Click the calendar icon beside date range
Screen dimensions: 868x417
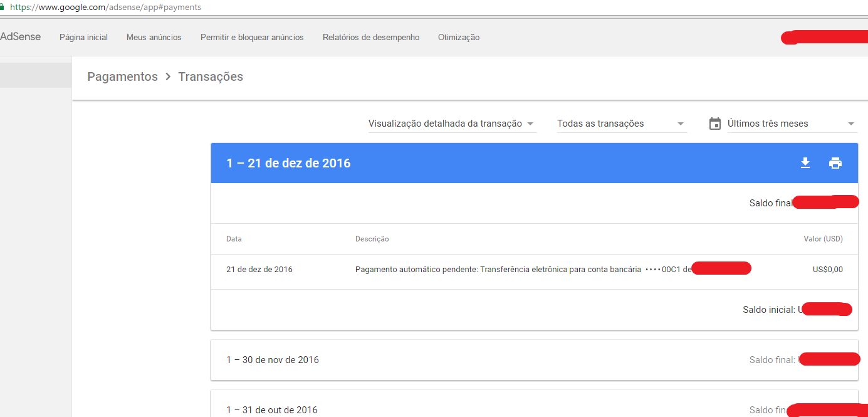tap(715, 124)
